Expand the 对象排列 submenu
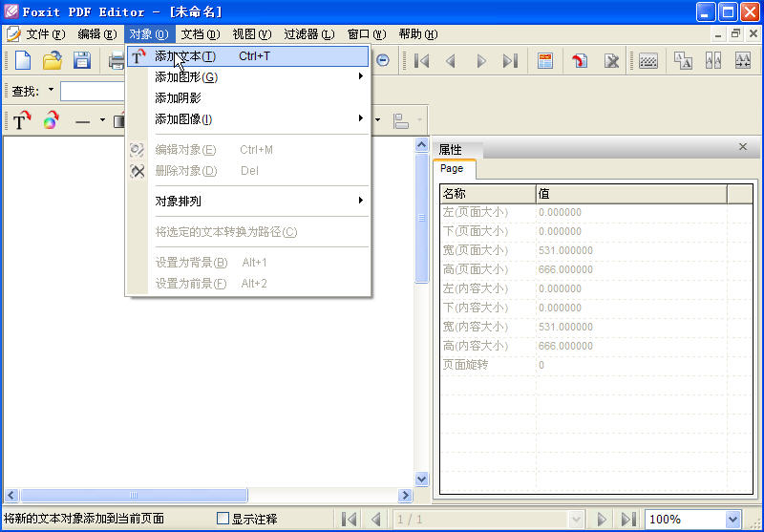Image resolution: width=764 pixels, height=532 pixels. coord(361,201)
